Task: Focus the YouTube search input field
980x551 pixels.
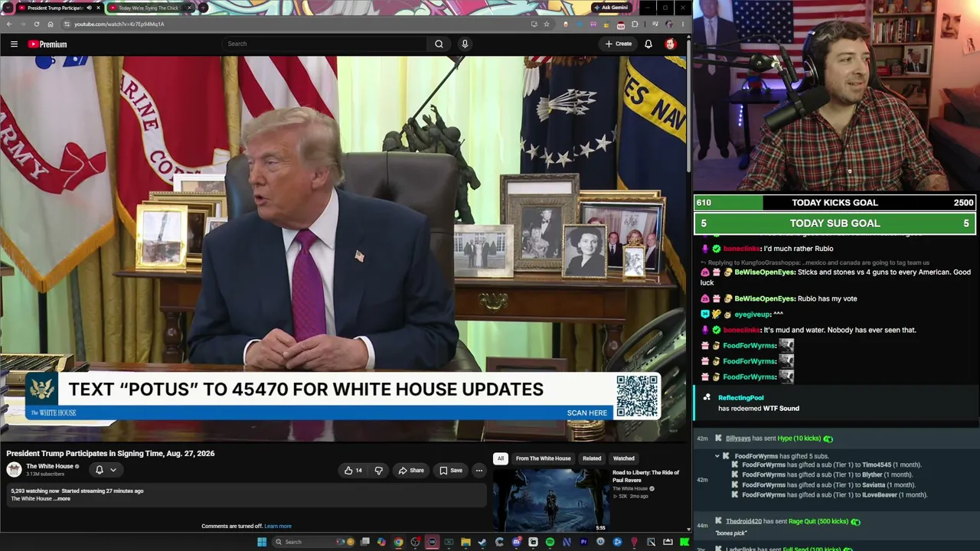Action: click(x=325, y=44)
